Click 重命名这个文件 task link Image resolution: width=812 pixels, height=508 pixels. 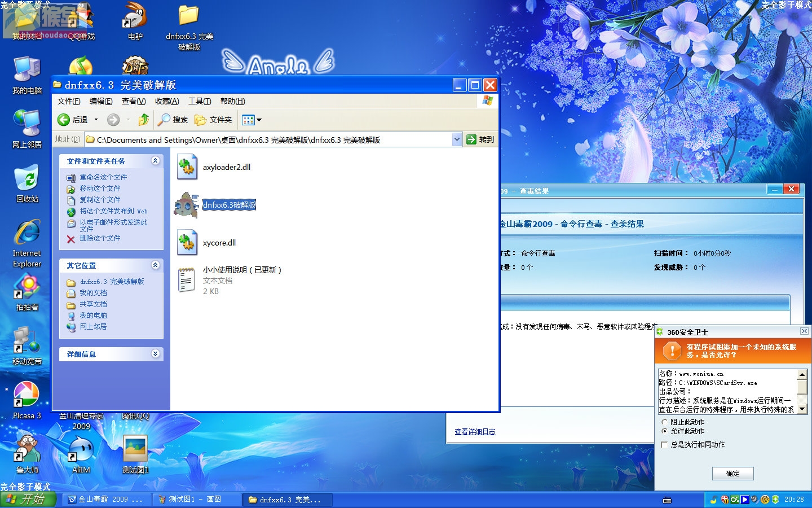pos(103,177)
